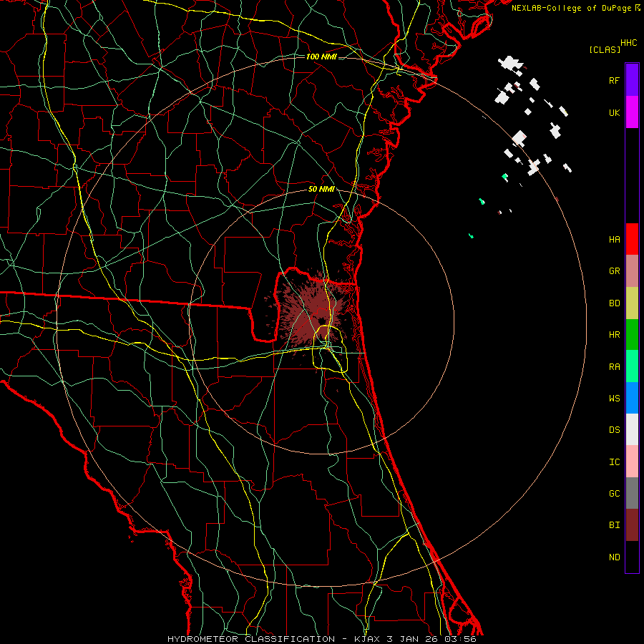Viewport: 644px width, 644px height.
Task: Click the 'GR' legend label
Action: 614,271
